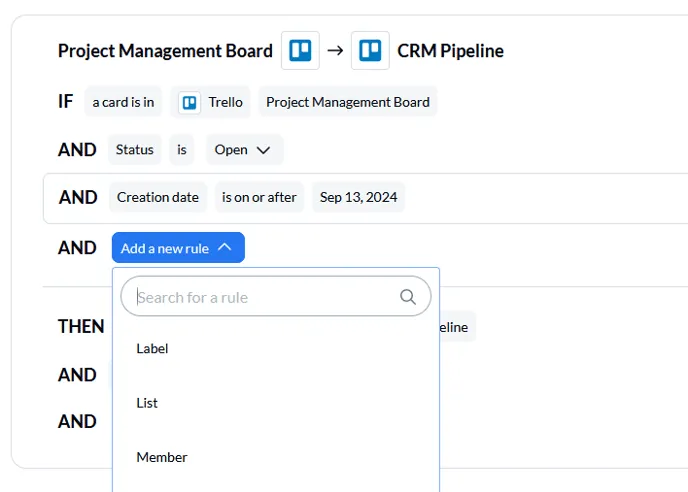Click the 'CRM Pipeline' header title
The width and height of the screenshot is (688, 492).
[450, 51]
